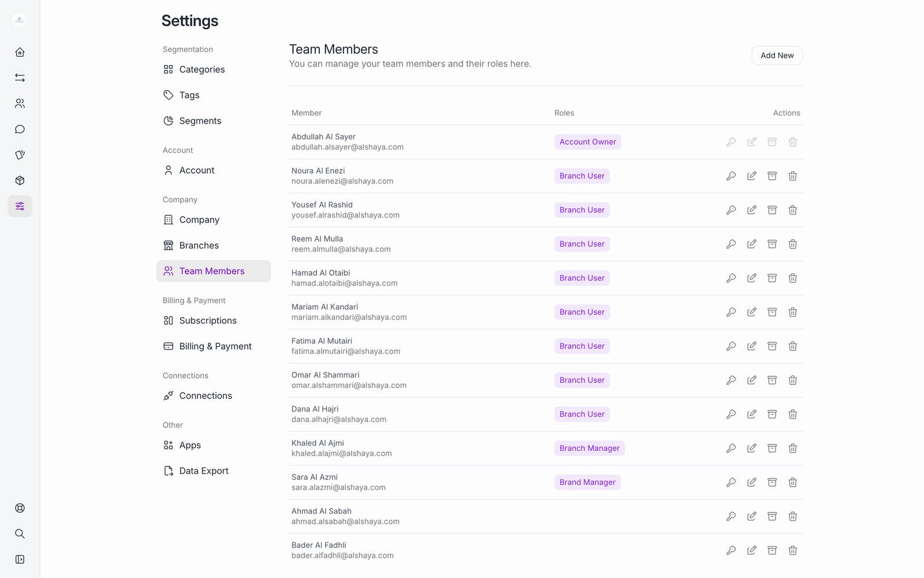
Task: Open Connections menu item
Action: click(x=214, y=395)
